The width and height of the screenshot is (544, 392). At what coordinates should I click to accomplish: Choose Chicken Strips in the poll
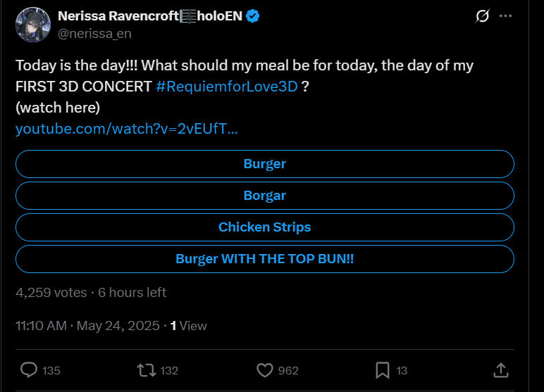[264, 227]
